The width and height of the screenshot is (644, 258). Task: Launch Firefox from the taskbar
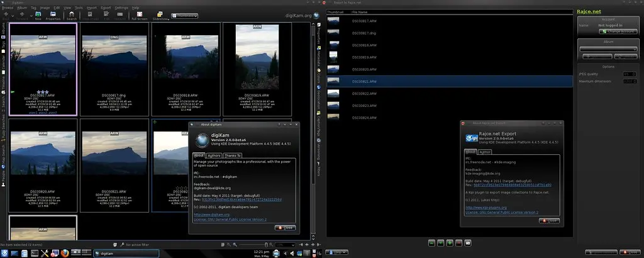(x=65, y=253)
